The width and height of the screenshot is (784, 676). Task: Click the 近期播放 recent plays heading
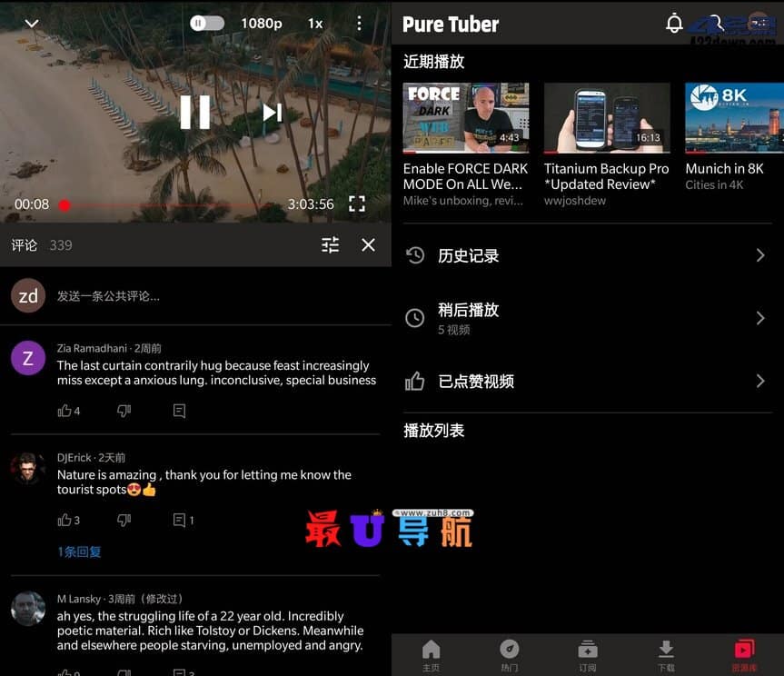coord(434,62)
